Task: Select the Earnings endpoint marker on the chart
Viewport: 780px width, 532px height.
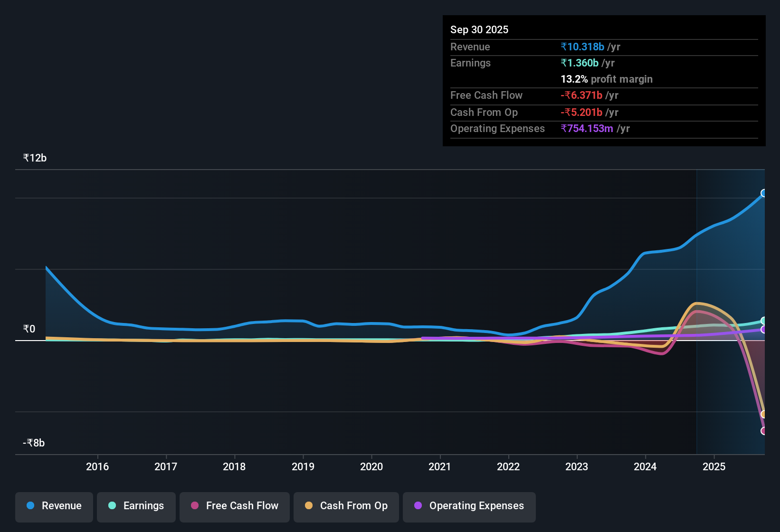Action: click(763, 321)
